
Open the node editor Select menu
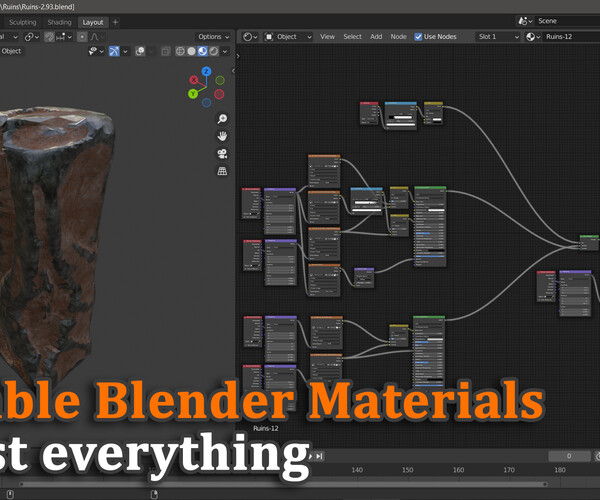[x=352, y=37]
